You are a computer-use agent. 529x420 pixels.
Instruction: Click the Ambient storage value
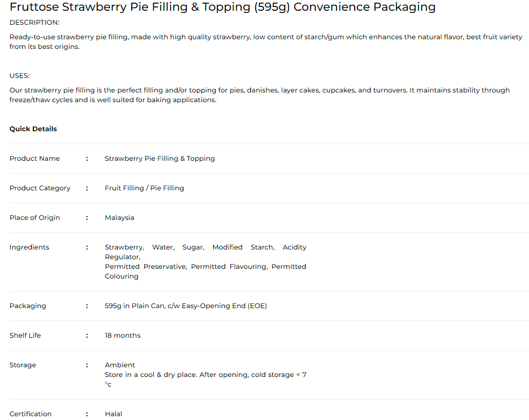(120, 365)
